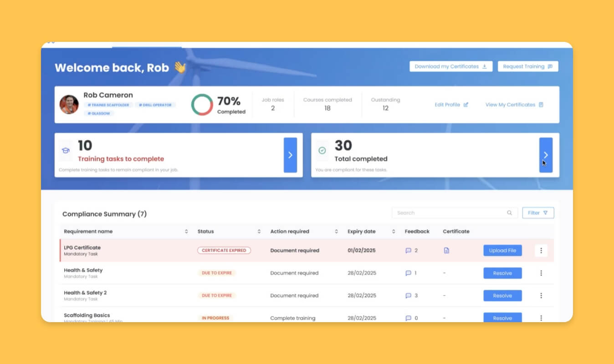Click the search magnifier icon
Image resolution: width=614 pixels, height=364 pixels.
coord(509,213)
